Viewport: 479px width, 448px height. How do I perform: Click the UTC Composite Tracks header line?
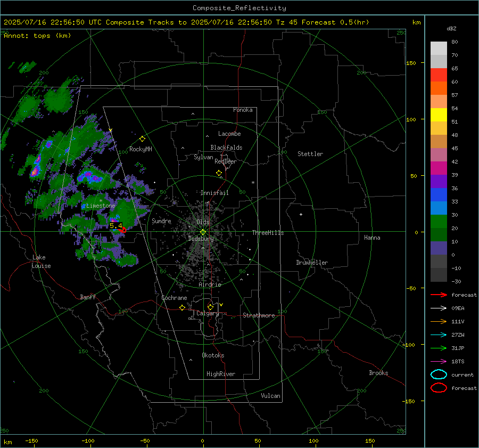click(186, 22)
